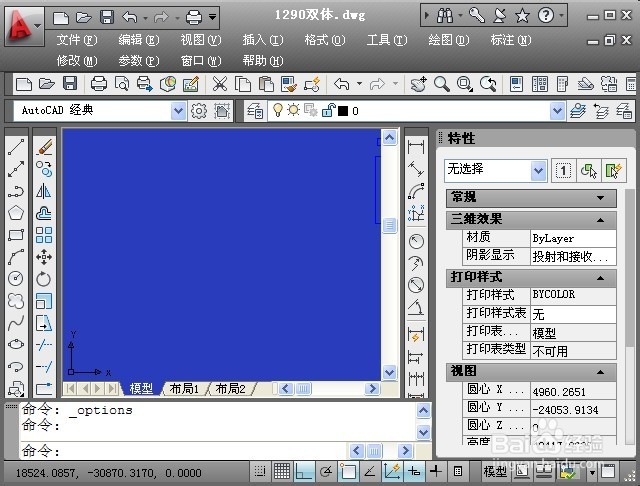Select the Ellipse drawing tool

coord(16,345)
